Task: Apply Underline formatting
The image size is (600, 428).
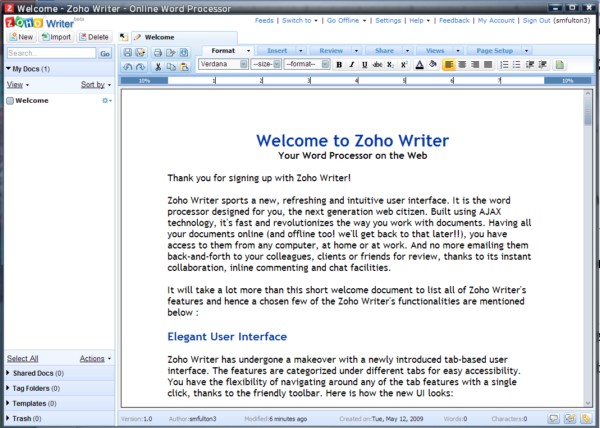Action: (x=364, y=65)
